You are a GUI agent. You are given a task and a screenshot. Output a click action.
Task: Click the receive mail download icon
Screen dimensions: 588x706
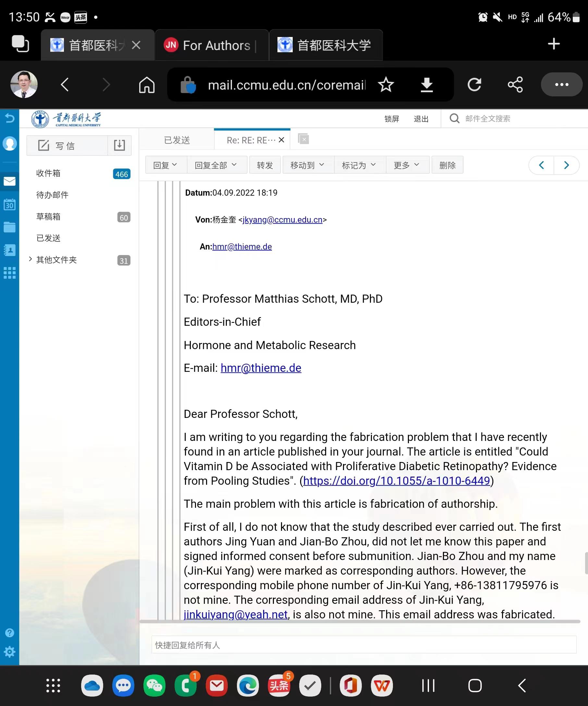119,146
